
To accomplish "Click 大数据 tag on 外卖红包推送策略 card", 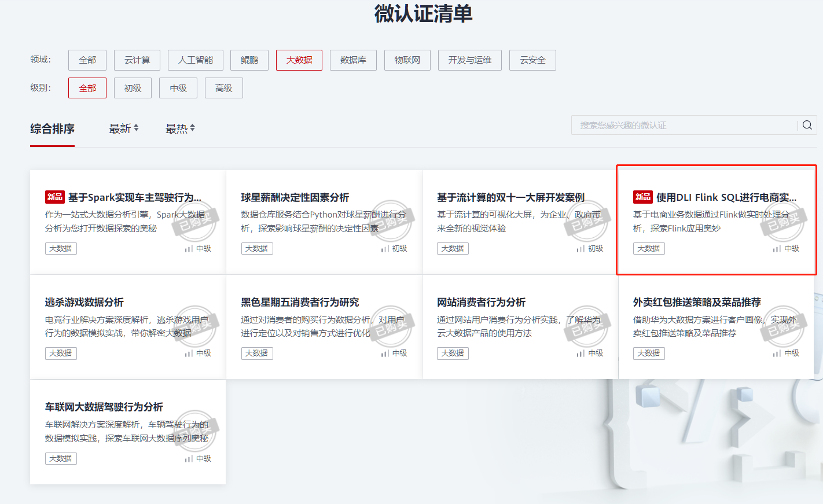I will tap(649, 354).
